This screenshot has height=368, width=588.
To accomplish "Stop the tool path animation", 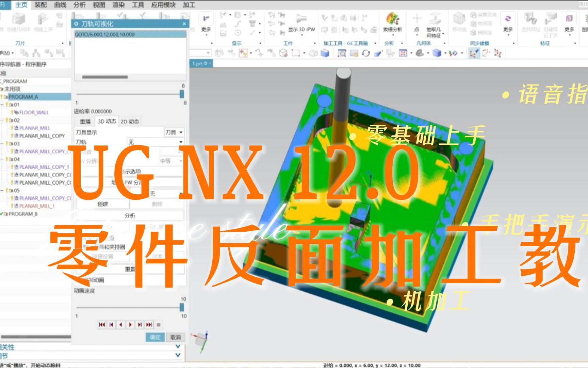I will 159,325.
